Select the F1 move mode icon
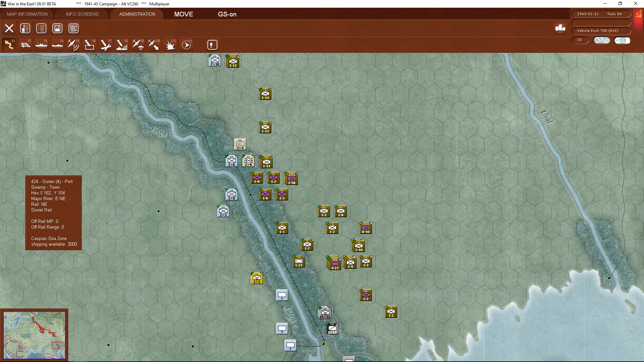 click(x=9, y=45)
